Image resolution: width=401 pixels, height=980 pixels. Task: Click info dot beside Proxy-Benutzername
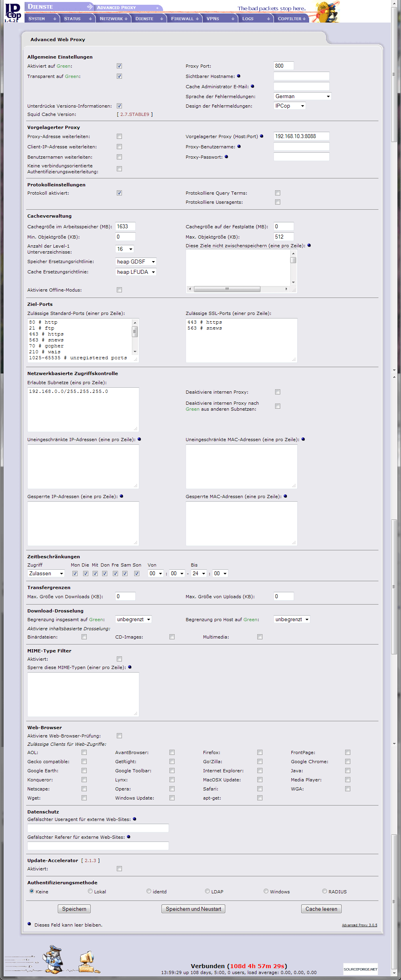click(x=239, y=146)
